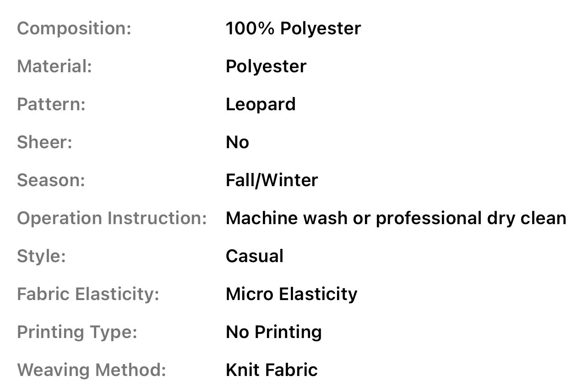Click the Fabric Elasticity label
Image resolution: width=588 pixels, height=392 pixels.
click(88, 294)
